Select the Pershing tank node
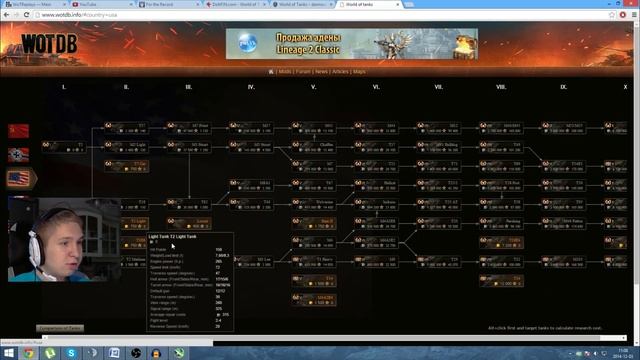Image resolution: width=640 pixels, height=360 pixels. click(x=501, y=224)
